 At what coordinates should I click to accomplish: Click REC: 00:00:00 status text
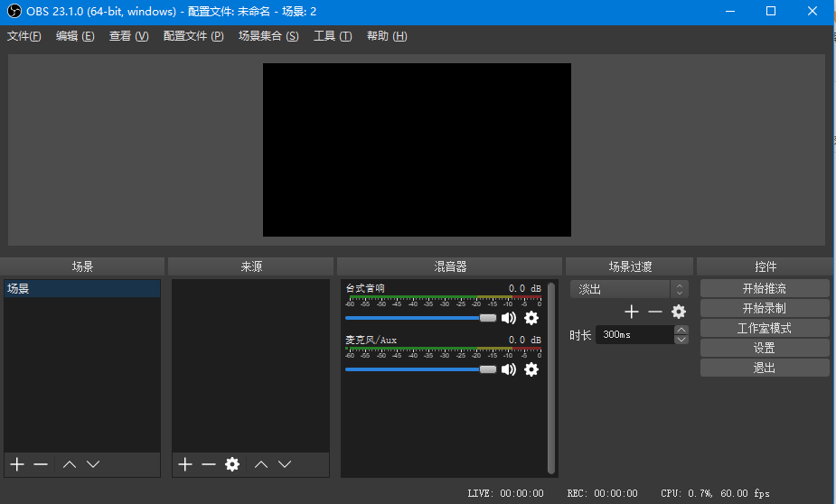pos(603,493)
